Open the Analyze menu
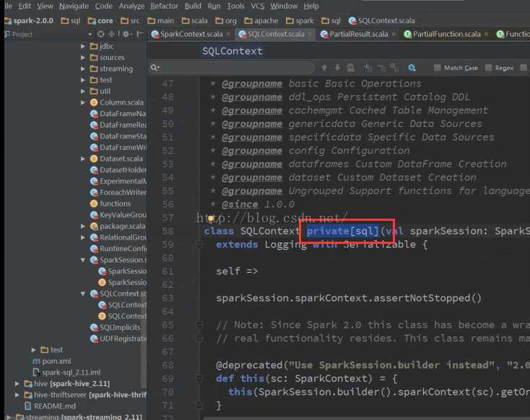Screen dimensions: 530x420 click(131, 6)
